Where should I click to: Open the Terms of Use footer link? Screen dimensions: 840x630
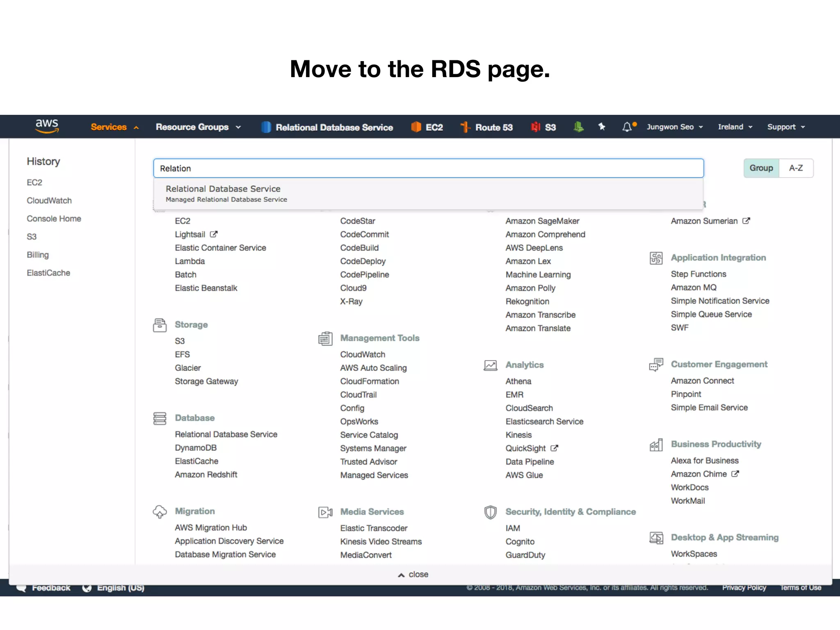click(x=801, y=588)
